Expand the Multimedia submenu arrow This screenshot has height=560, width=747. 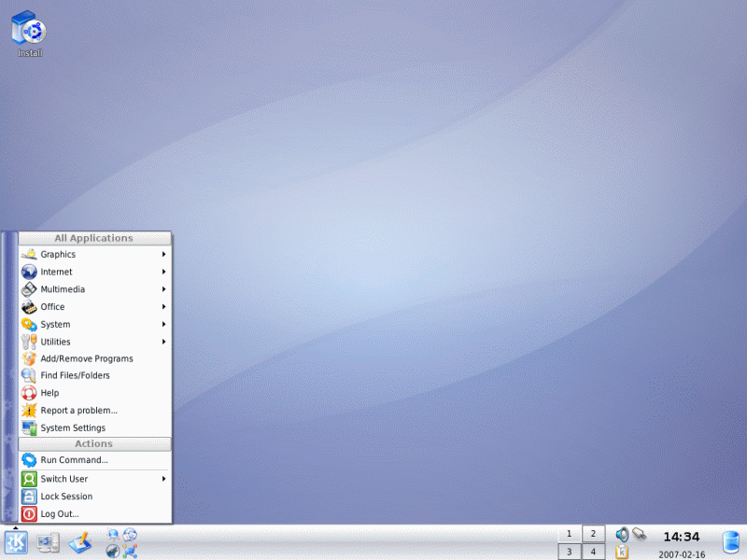pos(163,289)
